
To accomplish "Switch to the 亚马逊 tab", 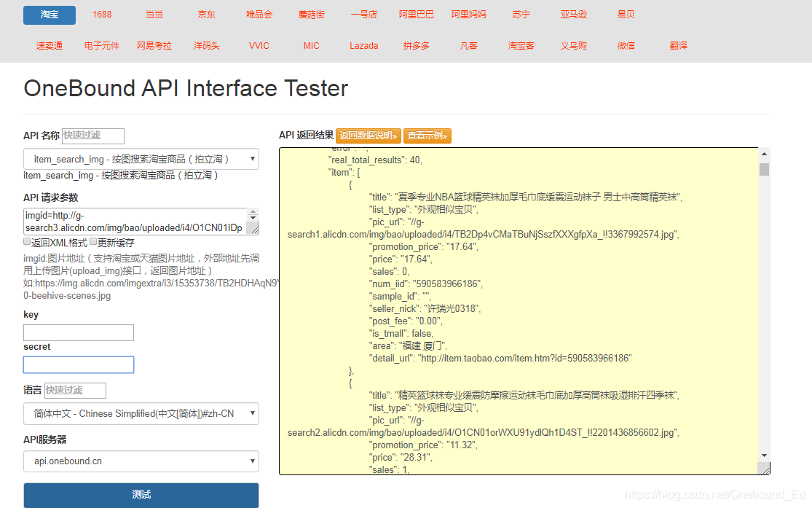I will (x=574, y=15).
